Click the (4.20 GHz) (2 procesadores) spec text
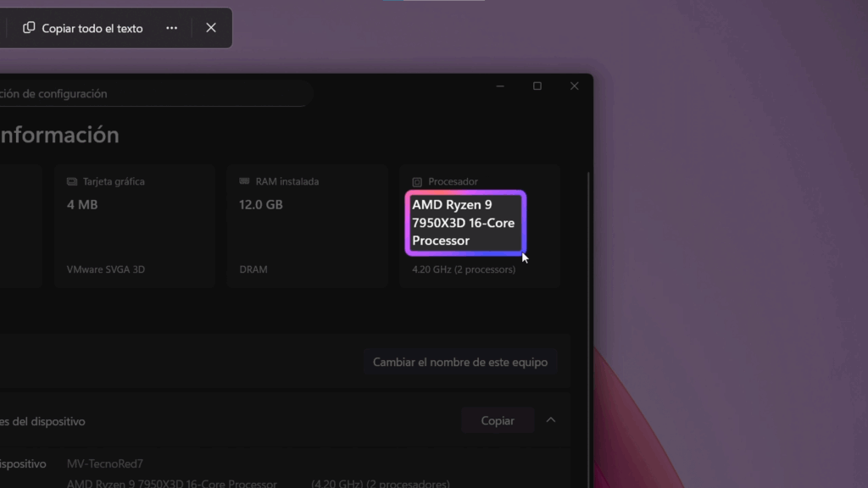Image resolution: width=868 pixels, height=488 pixels. pyautogui.click(x=381, y=483)
